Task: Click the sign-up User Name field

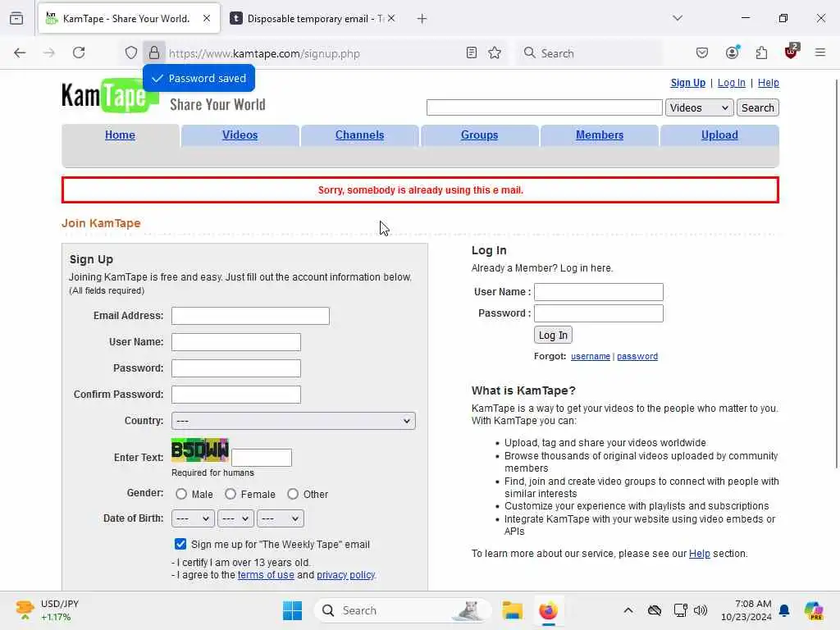Action: click(235, 342)
